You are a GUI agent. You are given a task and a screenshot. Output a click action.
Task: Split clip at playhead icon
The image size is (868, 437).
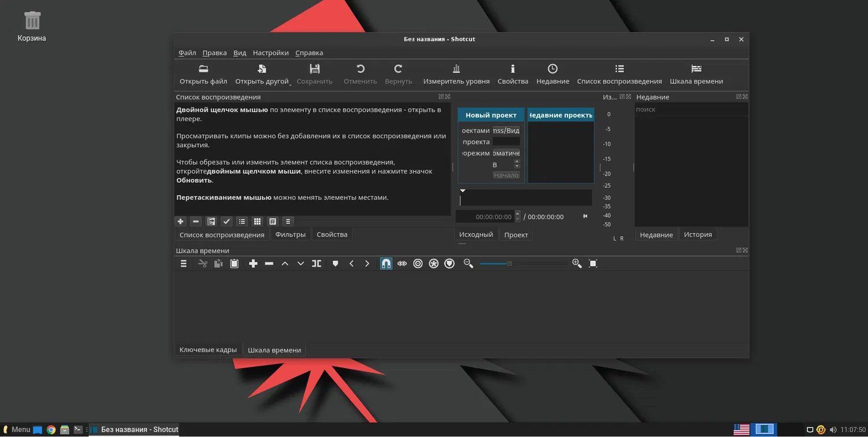tap(317, 263)
